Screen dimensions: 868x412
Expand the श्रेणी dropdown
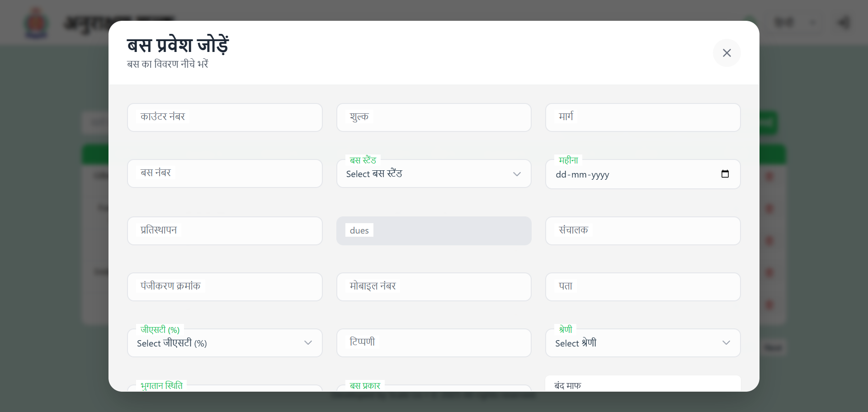click(x=642, y=343)
